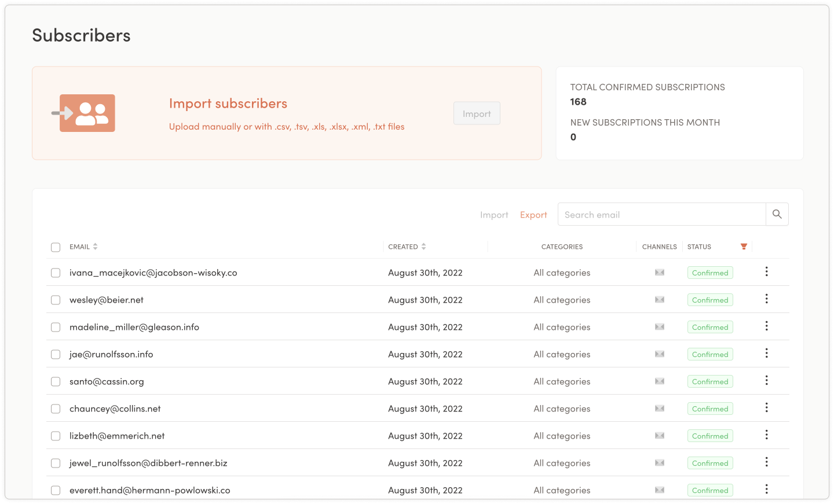Click email channel icon for madeline_miller row
Image resolution: width=834 pixels, height=504 pixels.
tap(660, 327)
